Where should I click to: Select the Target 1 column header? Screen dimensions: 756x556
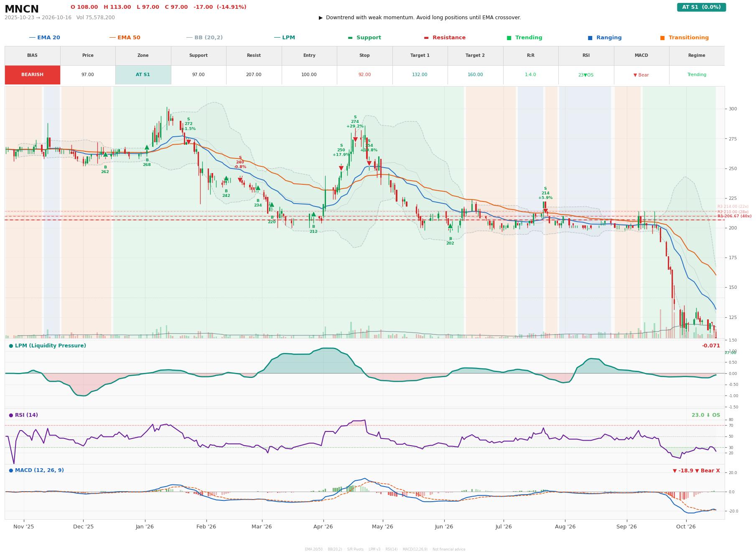point(420,56)
